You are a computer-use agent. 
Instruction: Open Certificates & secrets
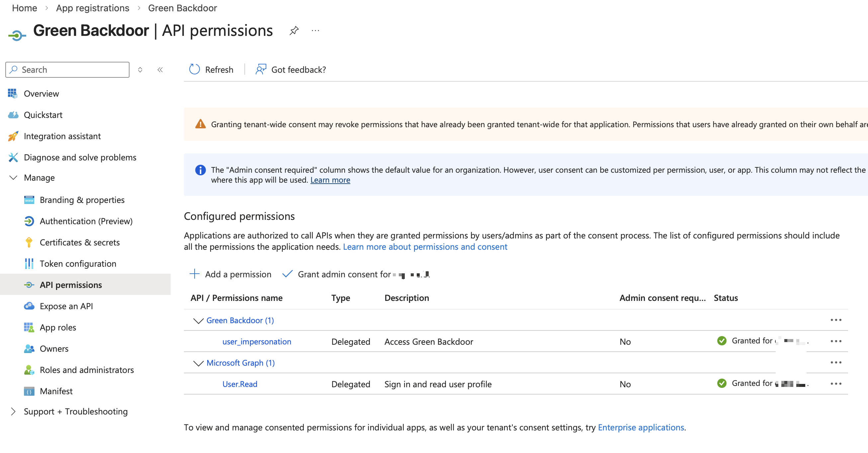point(79,242)
